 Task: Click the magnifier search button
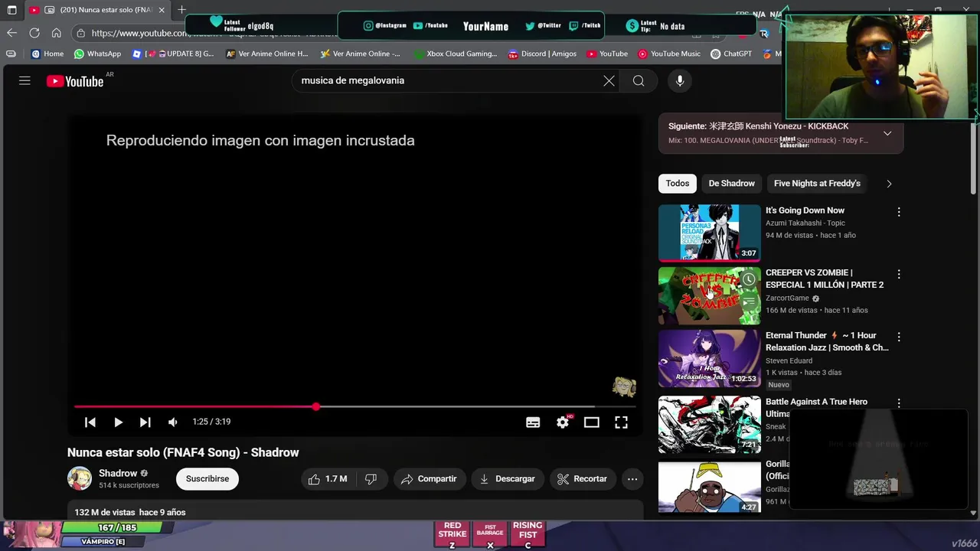click(639, 80)
